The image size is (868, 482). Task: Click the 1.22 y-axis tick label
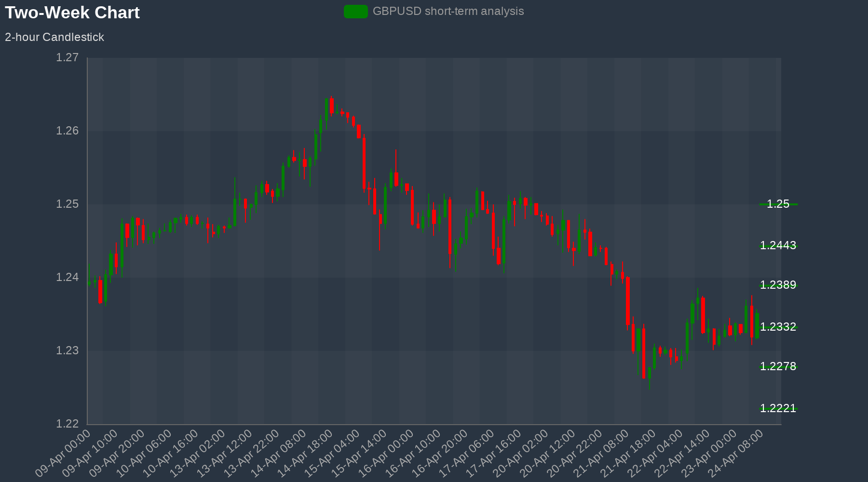click(67, 424)
